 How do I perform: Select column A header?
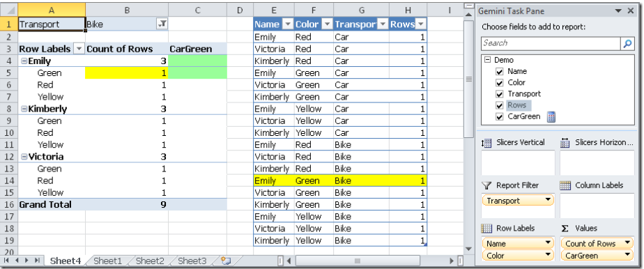coord(52,10)
